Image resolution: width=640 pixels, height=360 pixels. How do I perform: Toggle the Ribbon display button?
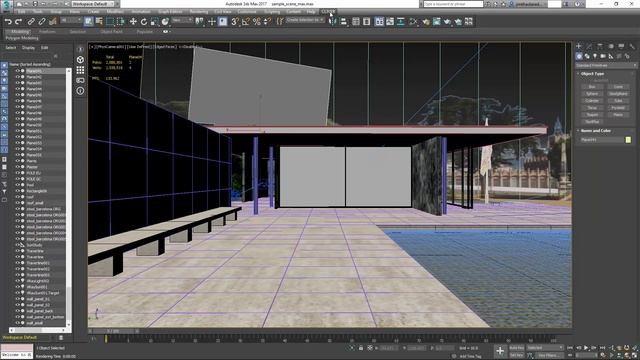click(379, 21)
